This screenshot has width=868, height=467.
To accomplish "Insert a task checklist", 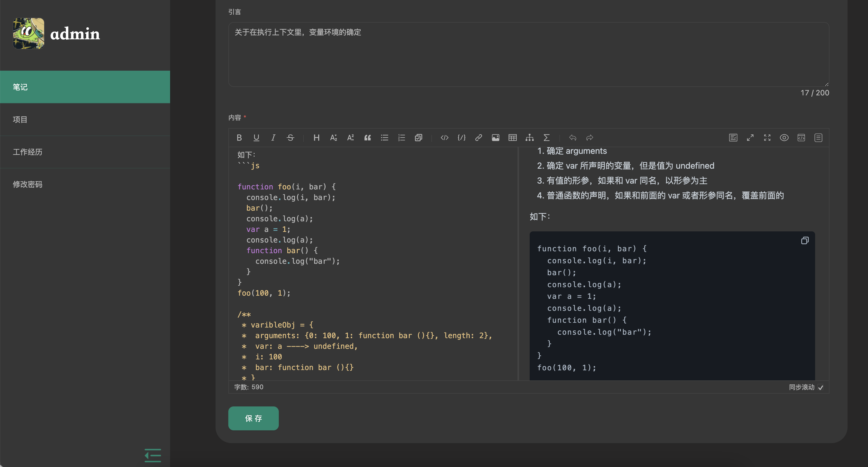I will tap(419, 138).
